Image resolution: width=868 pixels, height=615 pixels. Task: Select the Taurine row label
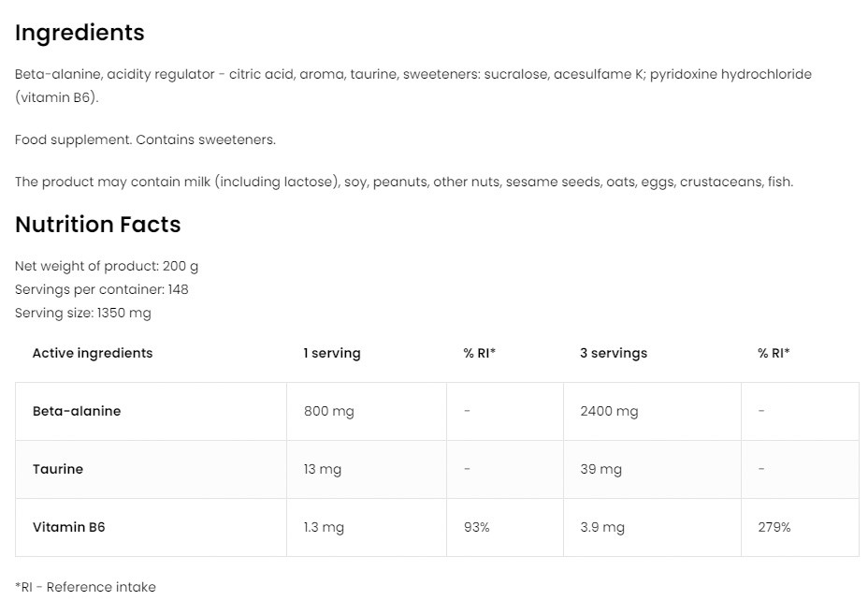58,469
